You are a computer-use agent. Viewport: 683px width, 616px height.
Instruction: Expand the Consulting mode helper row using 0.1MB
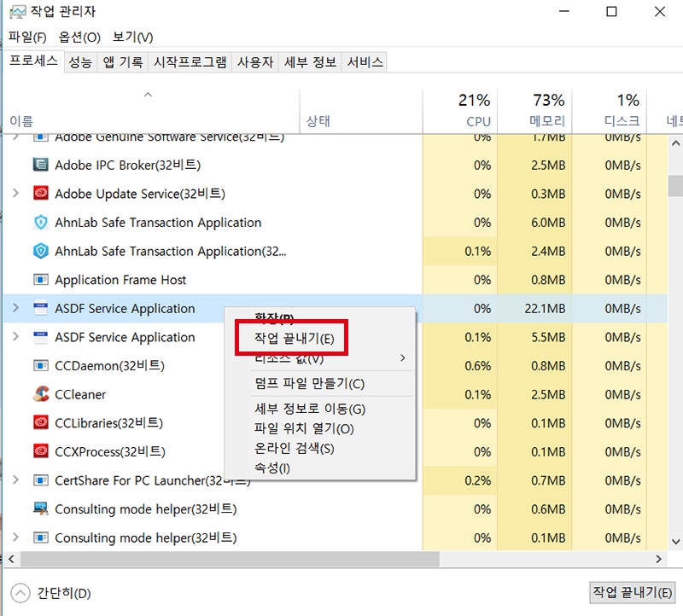coord(15,538)
